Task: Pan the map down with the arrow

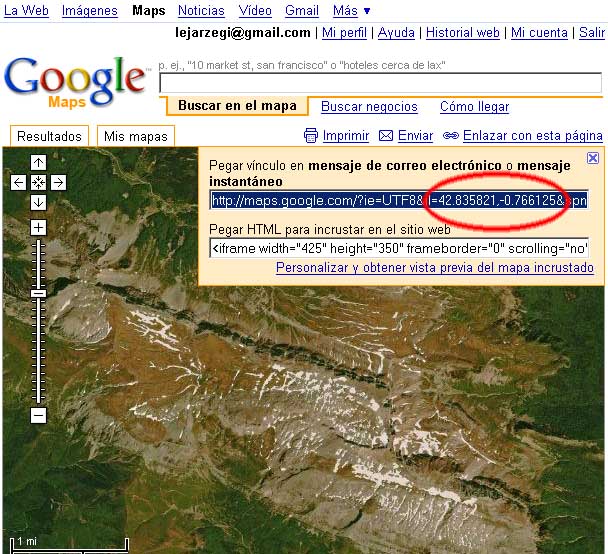Action: (x=38, y=202)
